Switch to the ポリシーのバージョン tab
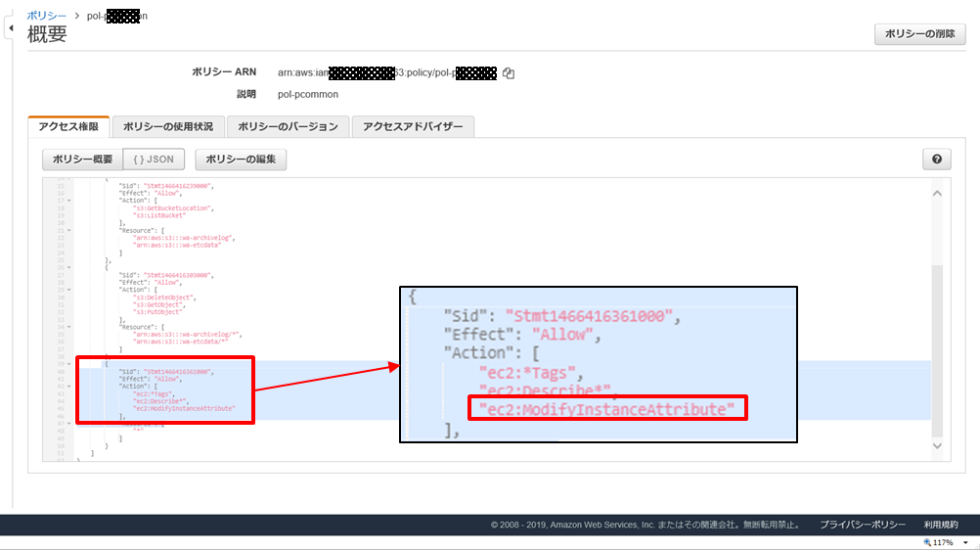Screen dimensions: 980x550 coord(288,127)
